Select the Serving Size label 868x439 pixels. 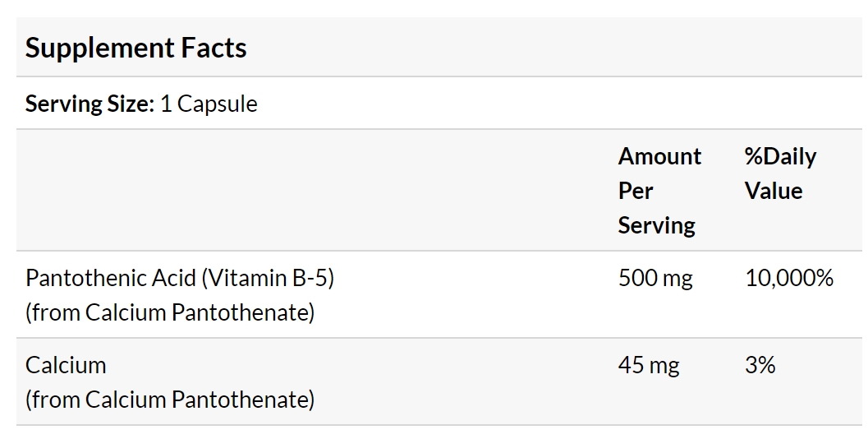[x=90, y=104]
